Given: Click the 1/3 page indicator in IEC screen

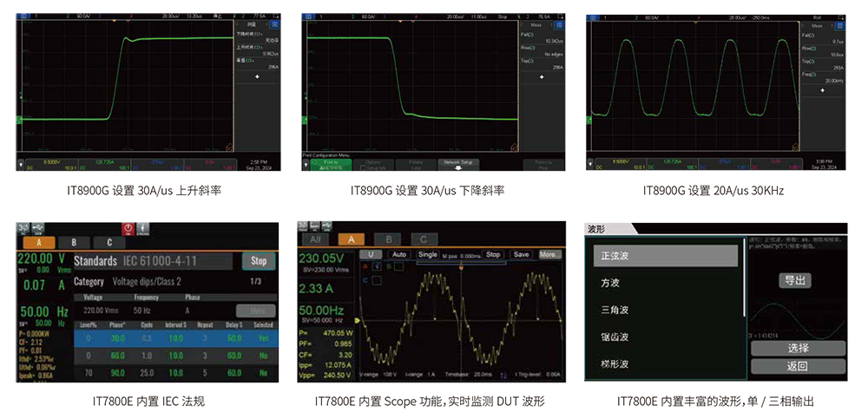Looking at the screenshot, I should point(256,282).
